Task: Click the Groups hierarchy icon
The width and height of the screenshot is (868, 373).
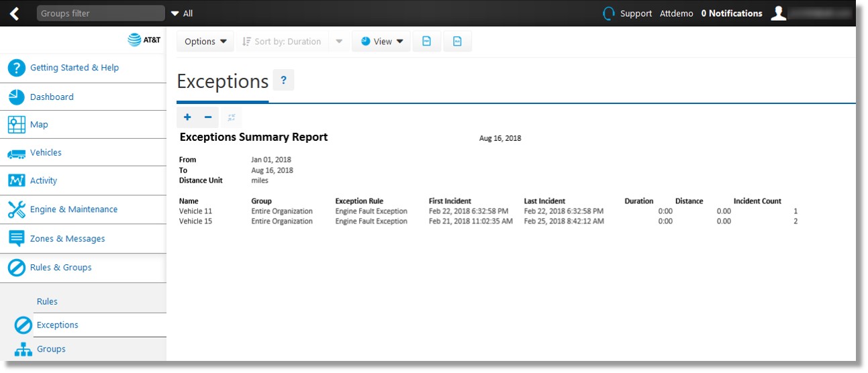Action: click(x=23, y=350)
